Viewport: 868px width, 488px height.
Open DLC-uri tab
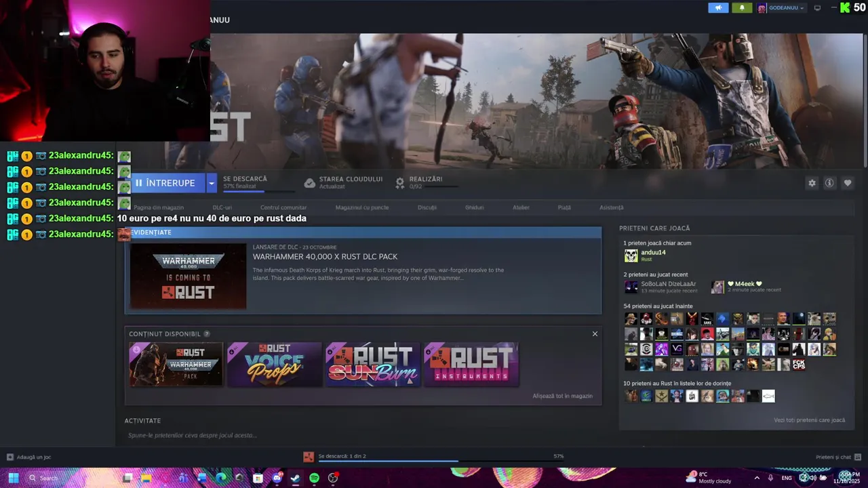point(222,207)
